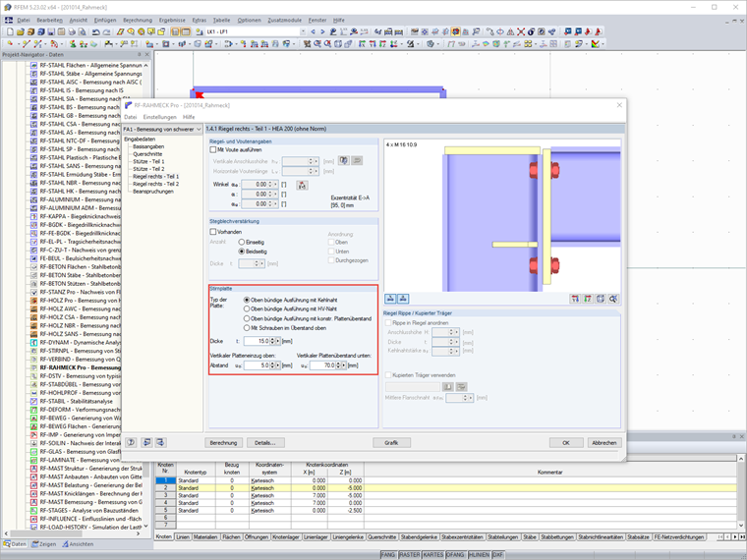This screenshot has height=560, width=747.
Task: Select 'Stütze - Teil 1' tree item
Action: coord(148,161)
